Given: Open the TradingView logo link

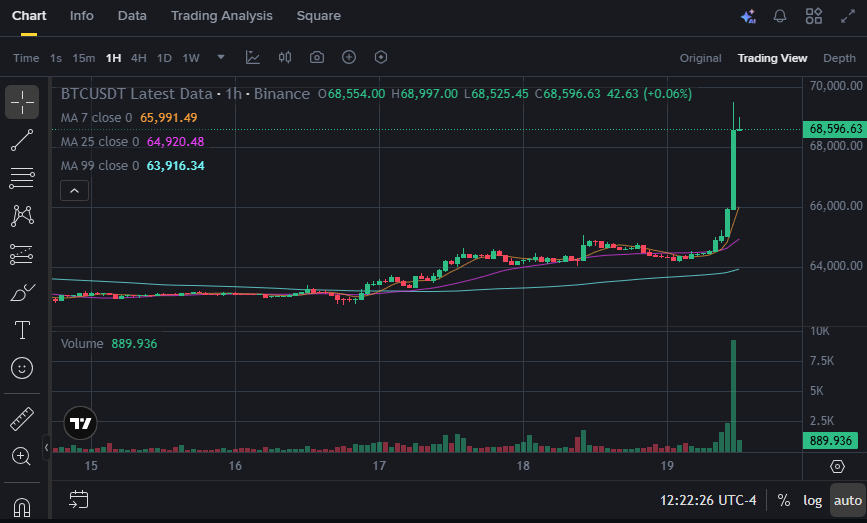Looking at the screenshot, I should (x=81, y=423).
